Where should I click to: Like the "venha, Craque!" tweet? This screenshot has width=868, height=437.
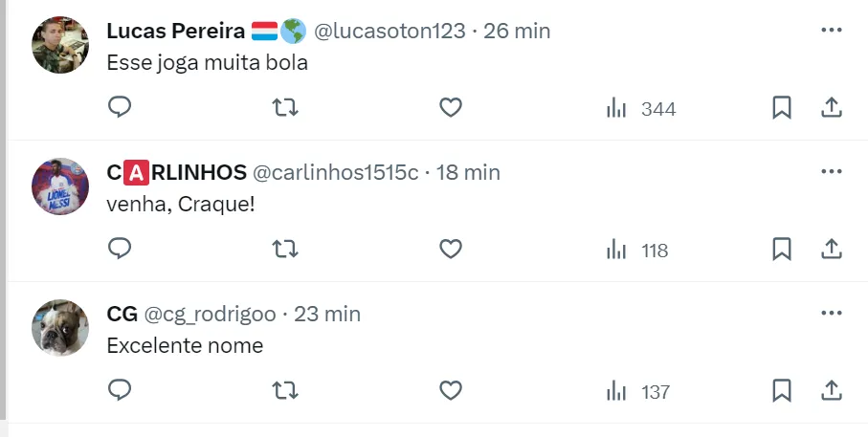(451, 250)
